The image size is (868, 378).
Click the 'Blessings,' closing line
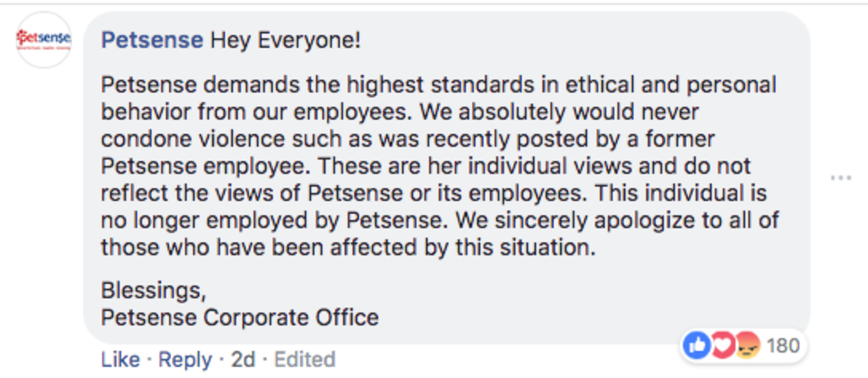click(154, 290)
